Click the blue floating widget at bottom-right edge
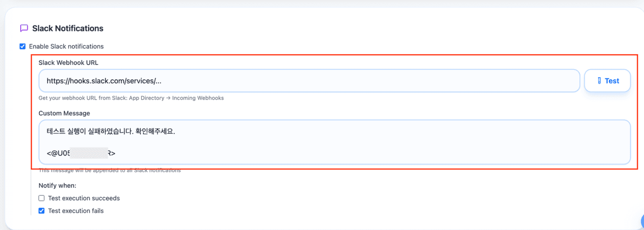Screen dimensions: 644x230 pos(642,221)
